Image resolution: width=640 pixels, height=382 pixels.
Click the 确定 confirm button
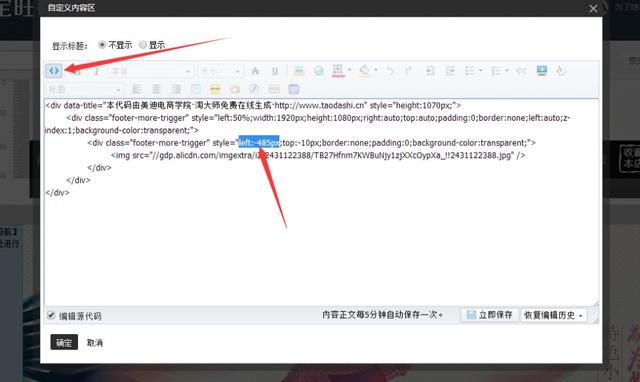pyautogui.click(x=64, y=342)
